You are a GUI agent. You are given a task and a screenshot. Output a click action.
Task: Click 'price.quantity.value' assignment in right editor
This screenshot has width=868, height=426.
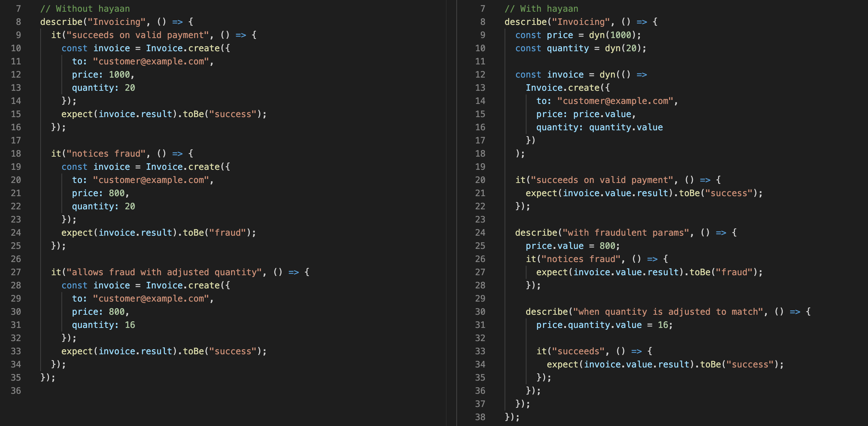(x=589, y=325)
